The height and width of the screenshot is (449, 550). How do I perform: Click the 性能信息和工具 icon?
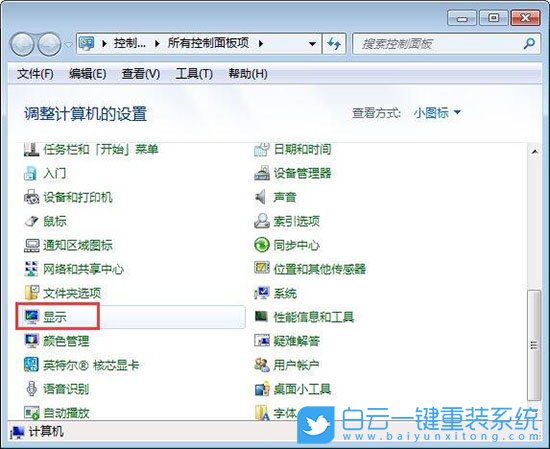(x=261, y=316)
